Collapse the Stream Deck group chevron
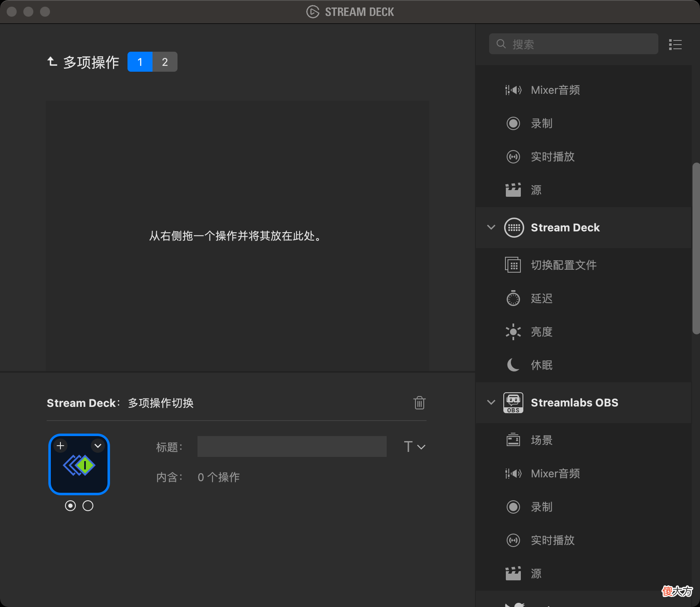This screenshot has height=607, width=700. point(491,227)
